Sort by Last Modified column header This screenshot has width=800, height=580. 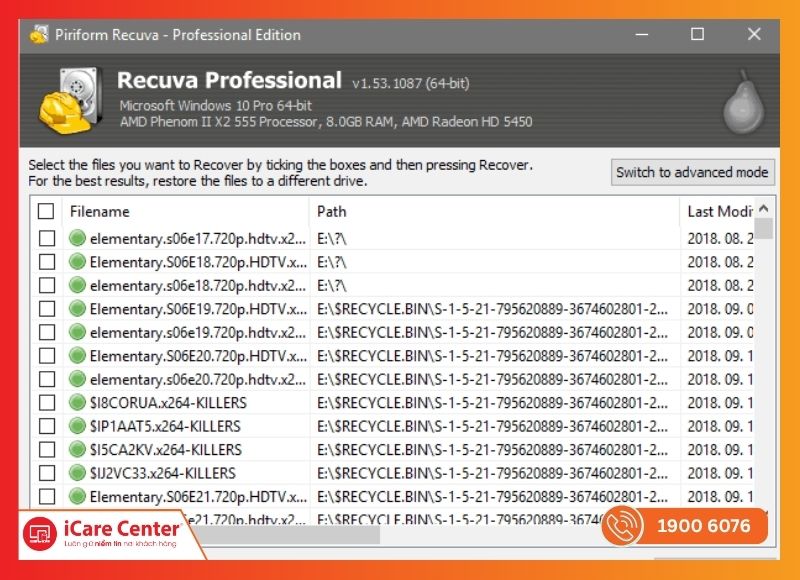pos(716,212)
